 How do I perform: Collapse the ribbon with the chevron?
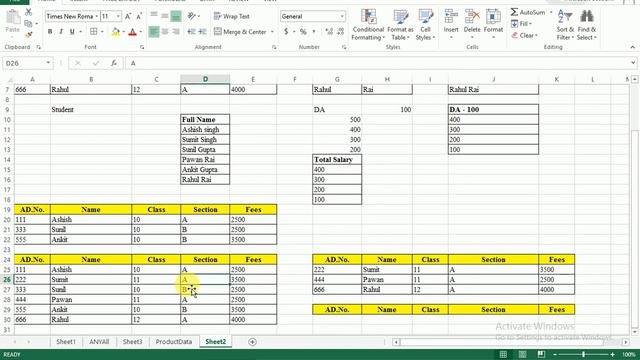point(632,47)
